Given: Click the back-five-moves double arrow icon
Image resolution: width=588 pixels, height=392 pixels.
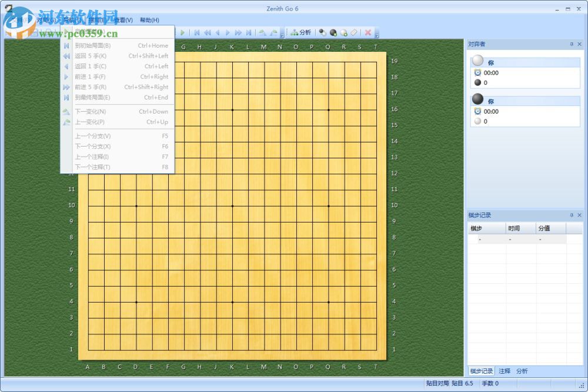Looking at the screenshot, I should pos(207,32).
